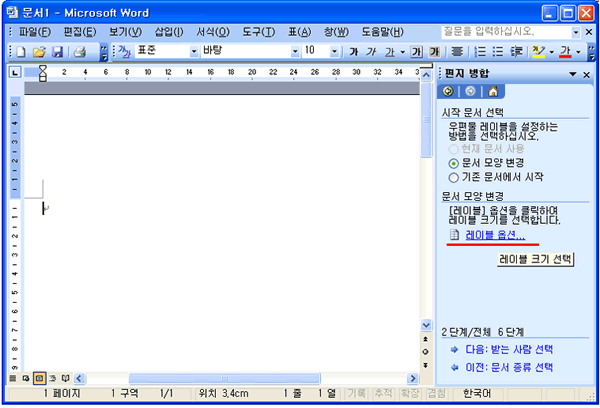Toggle bold formatting (가) button
The height and width of the screenshot is (408, 600).
tap(354, 50)
